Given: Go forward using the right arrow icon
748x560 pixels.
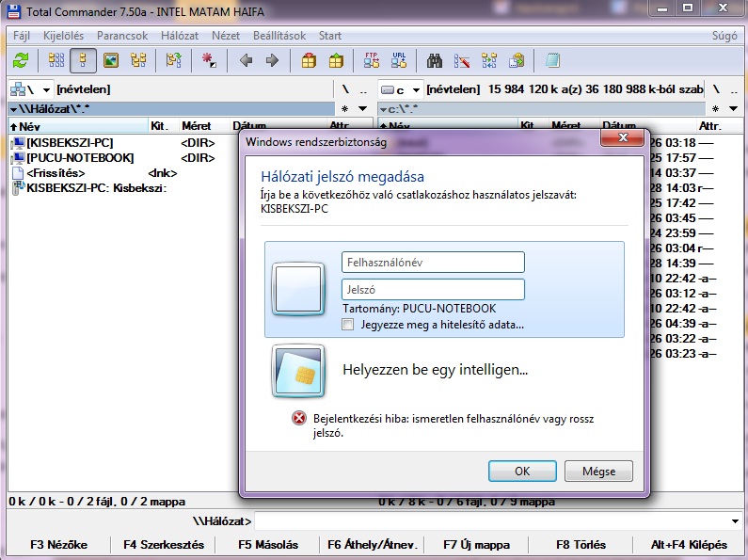Looking at the screenshot, I should [x=272, y=60].
